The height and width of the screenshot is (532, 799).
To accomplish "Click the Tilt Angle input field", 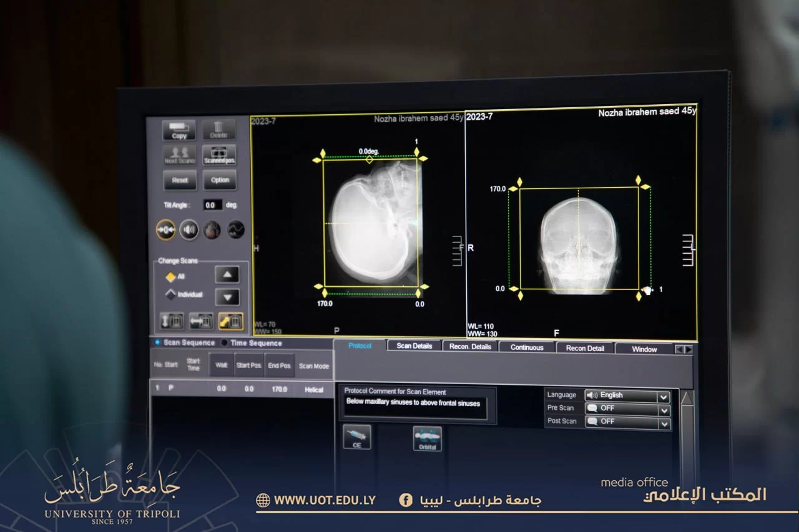I will click(212, 205).
